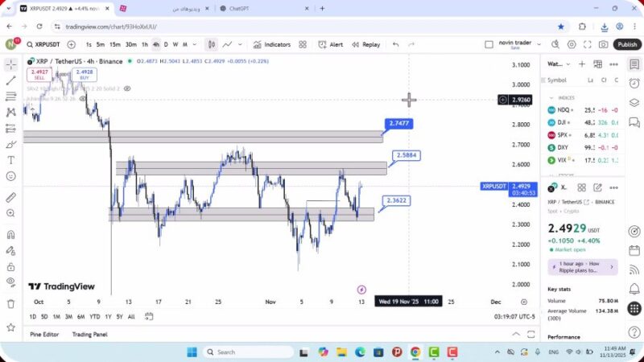Take a chart snapshot with camera icon
Screen dimensions: 644x362
(603, 45)
